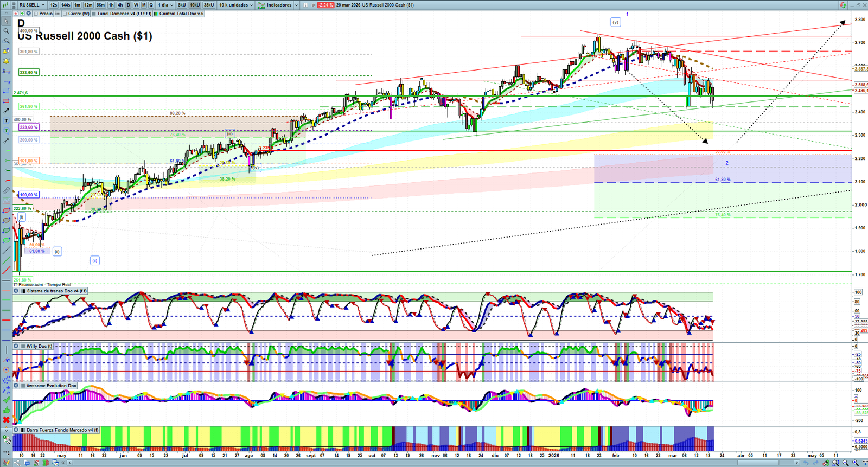The height and width of the screenshot is (467, 868).
Task: Pick the black arrow drawing tool
Action: (x=6, y=111)
